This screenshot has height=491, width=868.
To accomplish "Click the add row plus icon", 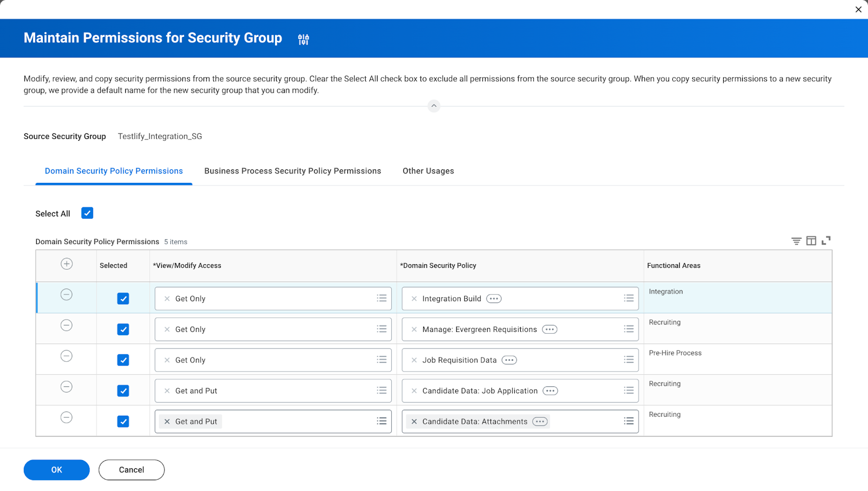I will (x=66, y=264).
